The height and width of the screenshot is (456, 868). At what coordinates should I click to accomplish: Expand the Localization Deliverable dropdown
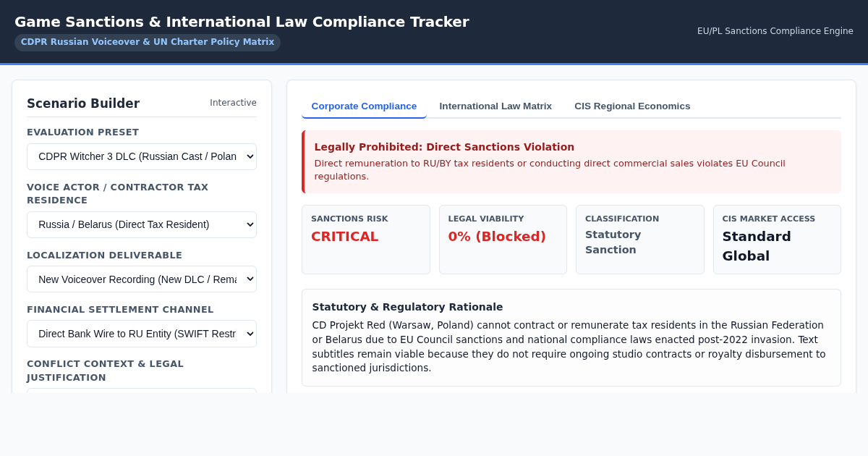(x=142, y=279)
